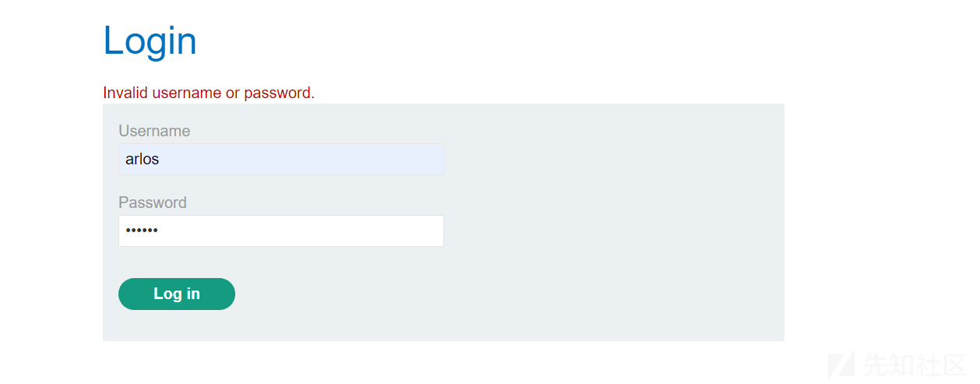Place cursor after 'arlos' text
Image resolution: width=980 pixels, height=384 pixels.
click(x=160, y=159)
